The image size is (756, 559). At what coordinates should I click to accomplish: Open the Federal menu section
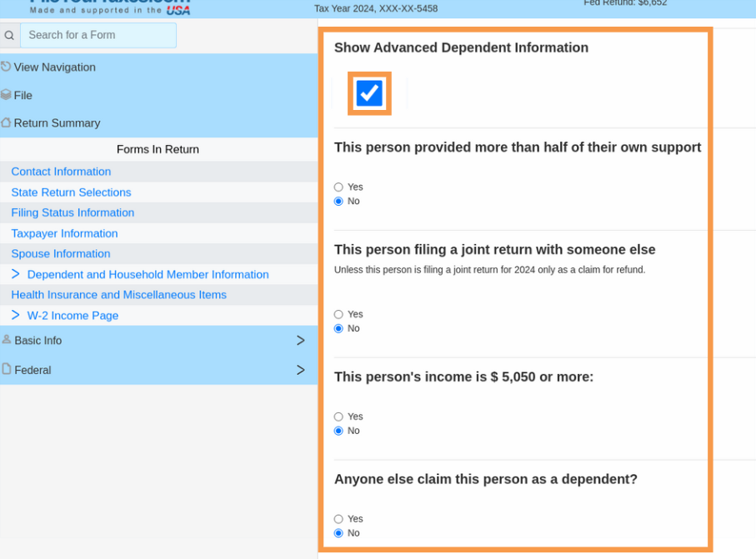click(x=159, y=370)
